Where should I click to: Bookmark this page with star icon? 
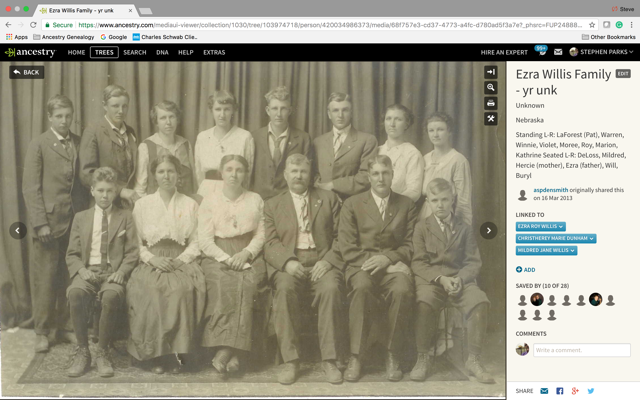click(x=592, y=25)
